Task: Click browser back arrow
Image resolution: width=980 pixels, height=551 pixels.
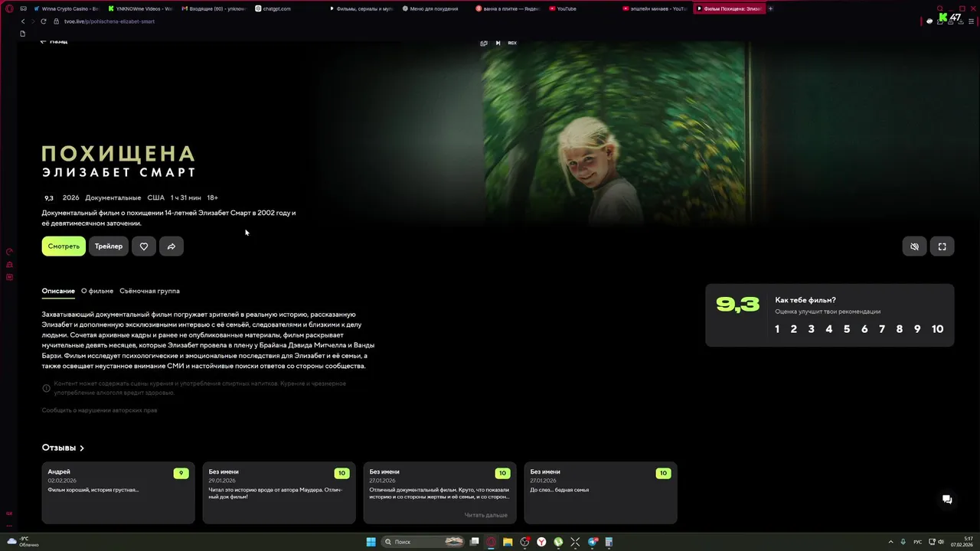Action: click(22, 21)
